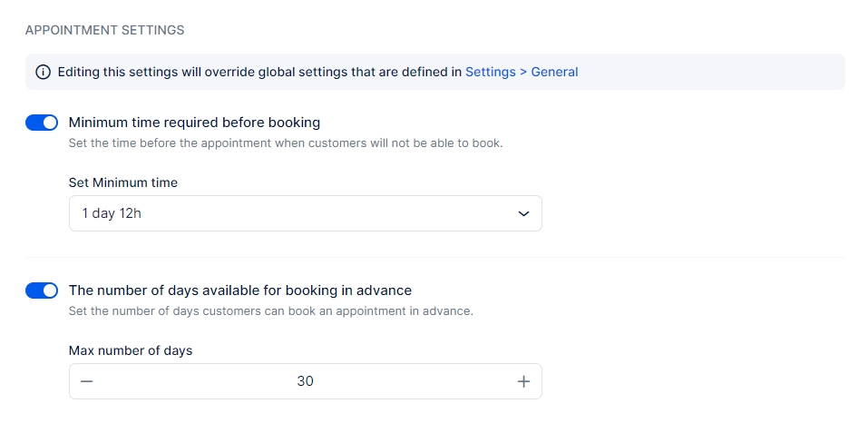Select the '1 day 12h' value text
The width and height of the screenshot is (868, 443).
111,213
